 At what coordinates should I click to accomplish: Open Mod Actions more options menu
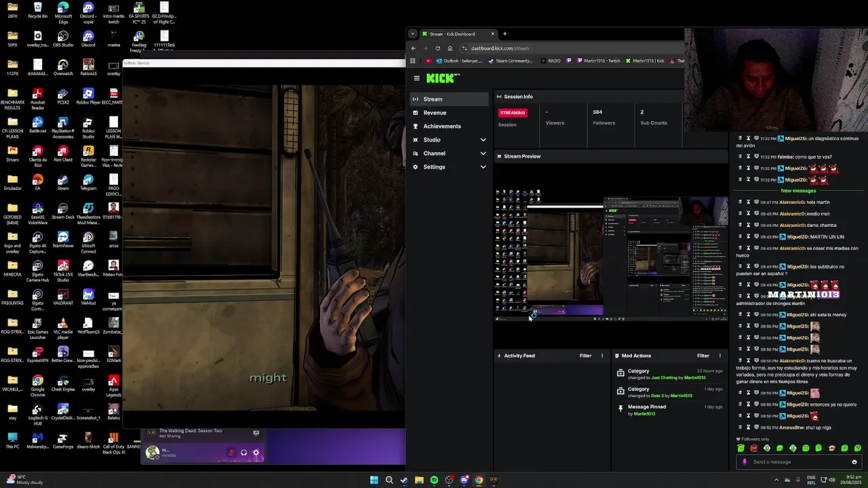[x=719, y=356]
